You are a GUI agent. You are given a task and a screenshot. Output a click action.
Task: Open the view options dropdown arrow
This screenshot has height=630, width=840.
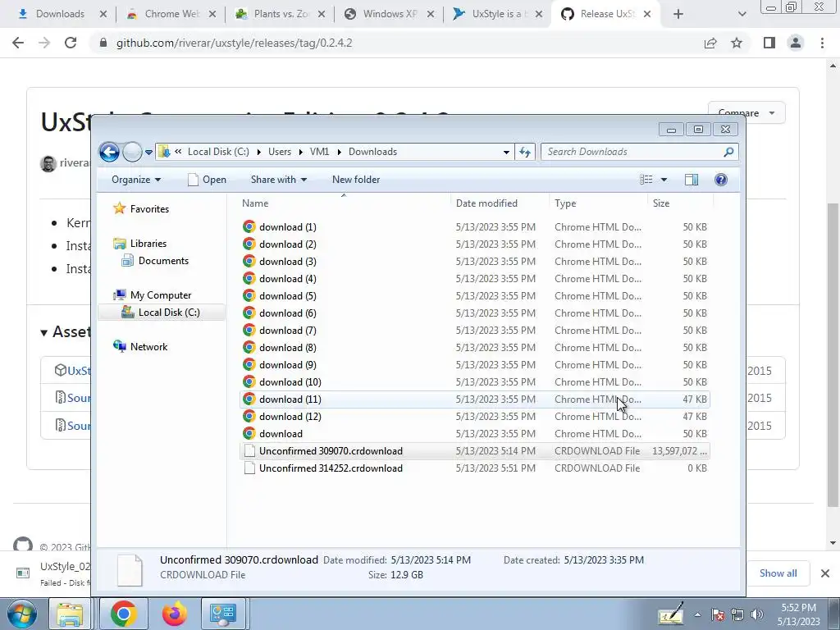[x=664, y=180]
